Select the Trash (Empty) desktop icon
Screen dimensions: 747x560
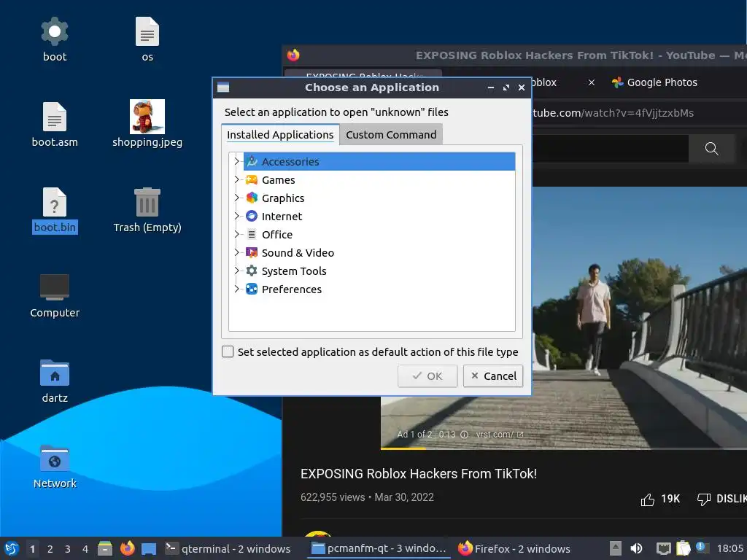tap(147, 203)
